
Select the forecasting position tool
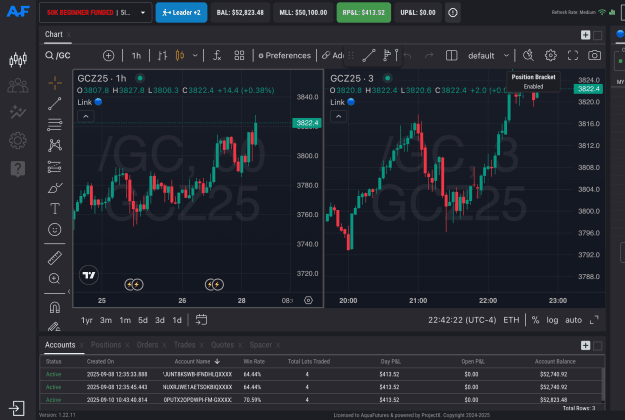point(55,167)
